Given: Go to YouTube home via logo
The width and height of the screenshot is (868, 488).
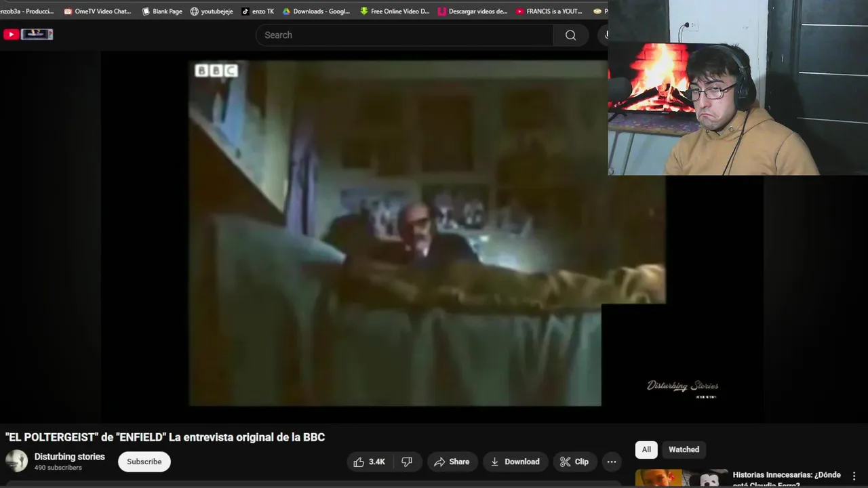Looking at the screenshot, I should tap(11, 35).
